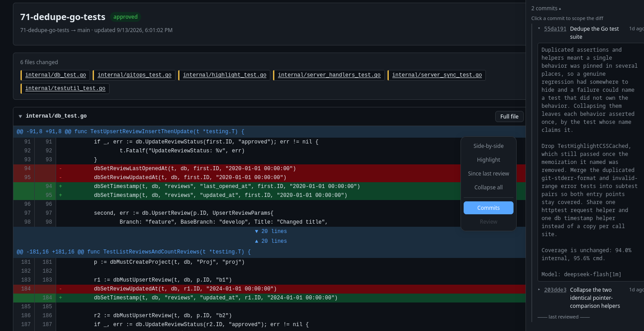Click the branch info '71-dedupe-go-tests → main' text
The image size is (644, 331).
pyautogui.click(x=54, y=30)
